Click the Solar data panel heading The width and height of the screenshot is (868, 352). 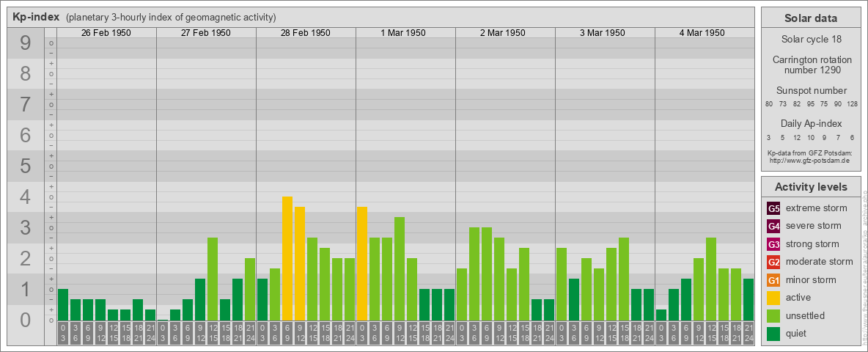(811, 18)
